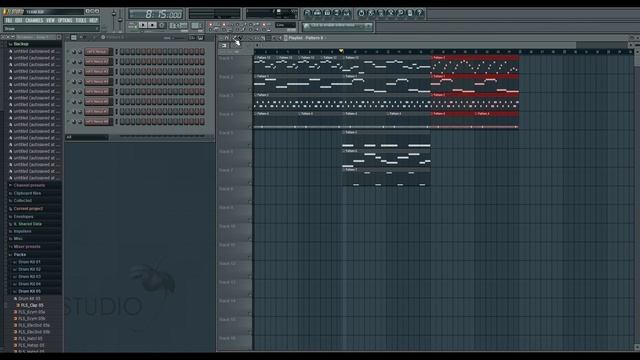Collapse the Packs folder
The height and width of the screenshot is (360, 640).
pos(20,254)
